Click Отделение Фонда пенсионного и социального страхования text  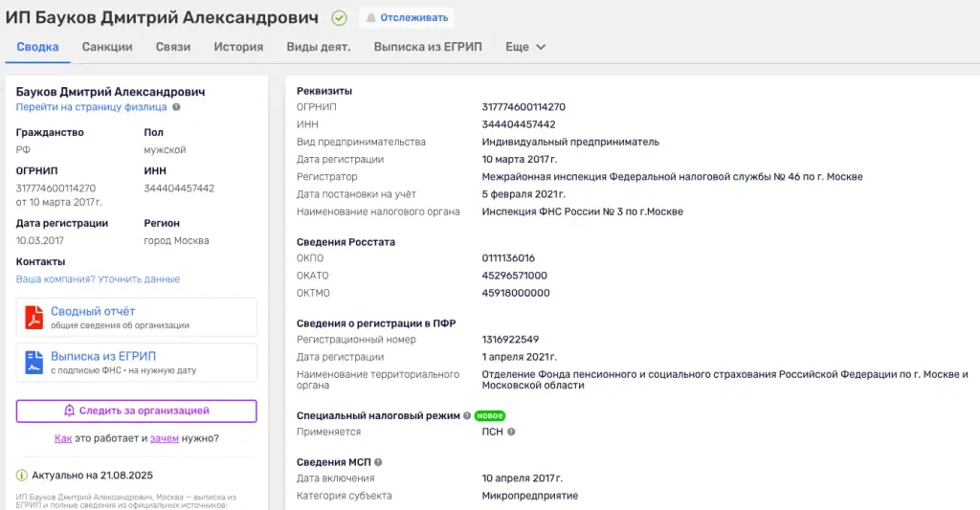(x=724, y=379)
